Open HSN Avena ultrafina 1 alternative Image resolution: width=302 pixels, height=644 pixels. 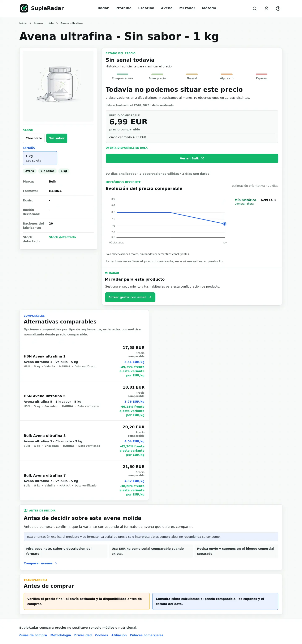point(84,361)
